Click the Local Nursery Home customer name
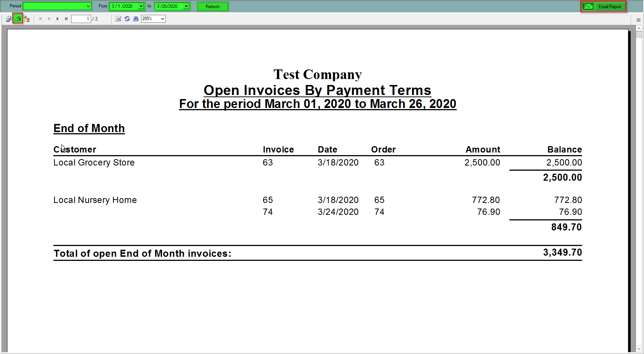The width and height of the screenshot is (644, 354). (x=95, y=200)
